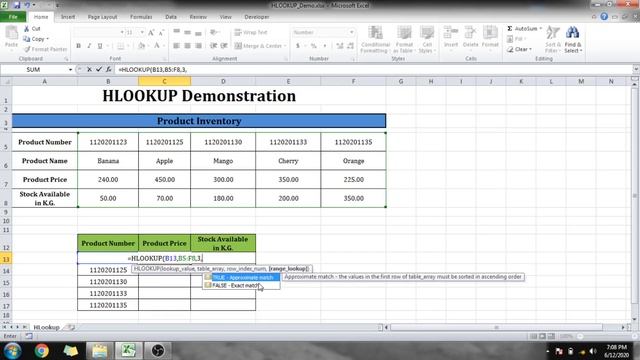Toggle Bold formatting
Viewport: 640px width, 360px height.
coord(78,46)
